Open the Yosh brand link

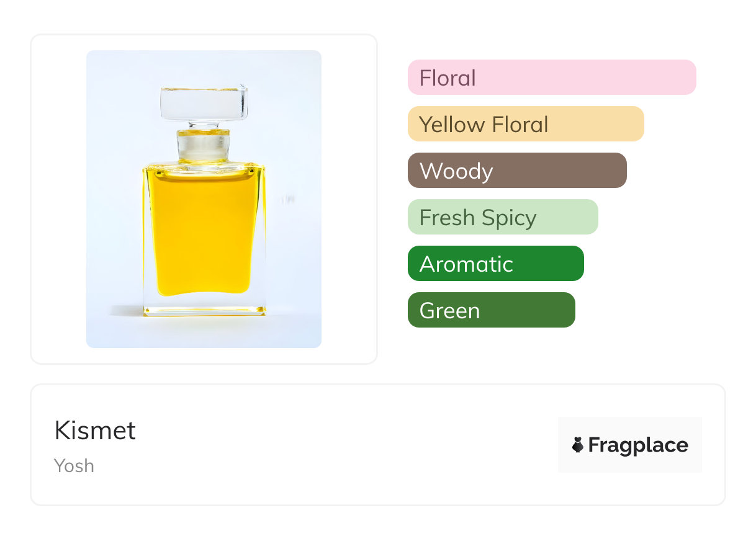(74, 465)
